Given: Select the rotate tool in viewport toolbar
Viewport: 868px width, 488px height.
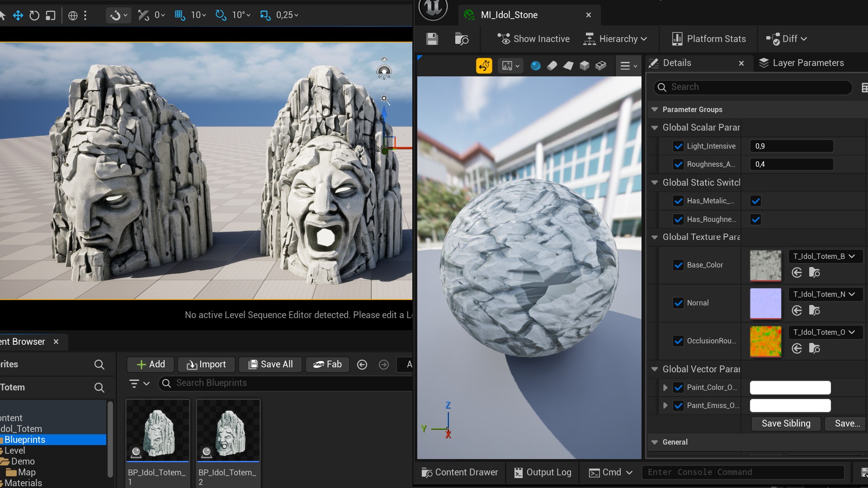Looking at the screenshot, I should click(x=34, y=15).
